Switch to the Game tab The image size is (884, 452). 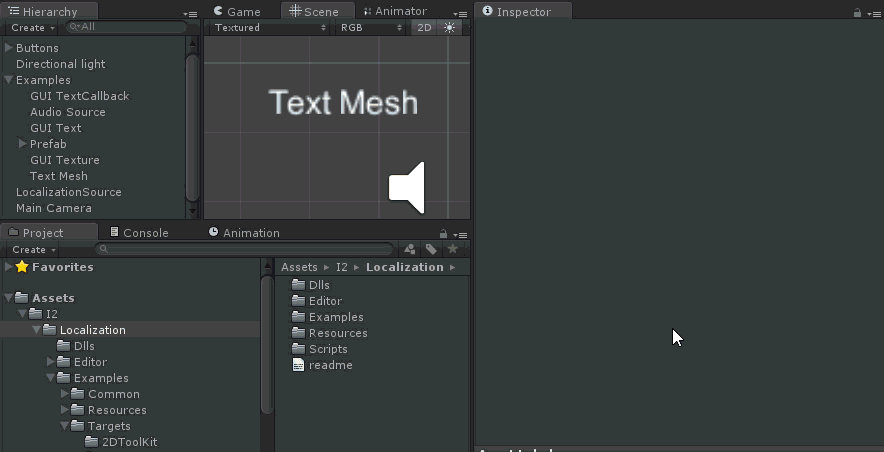[x=237, y=11]
